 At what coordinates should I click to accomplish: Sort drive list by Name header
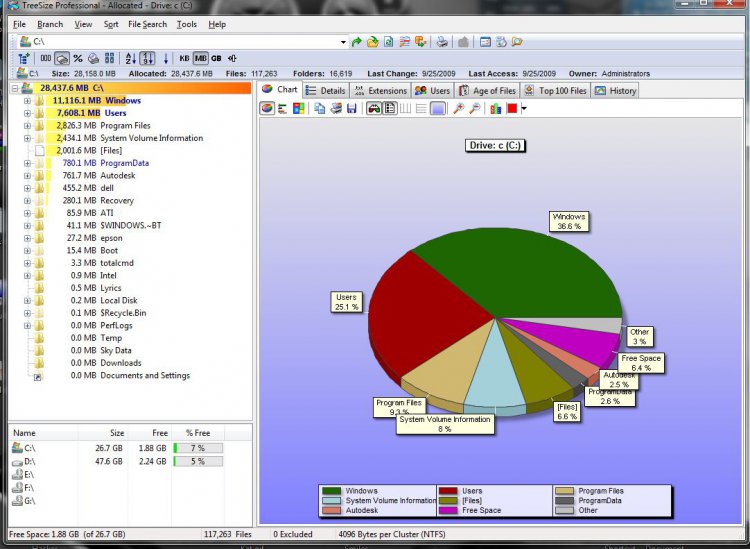(24, 433)
